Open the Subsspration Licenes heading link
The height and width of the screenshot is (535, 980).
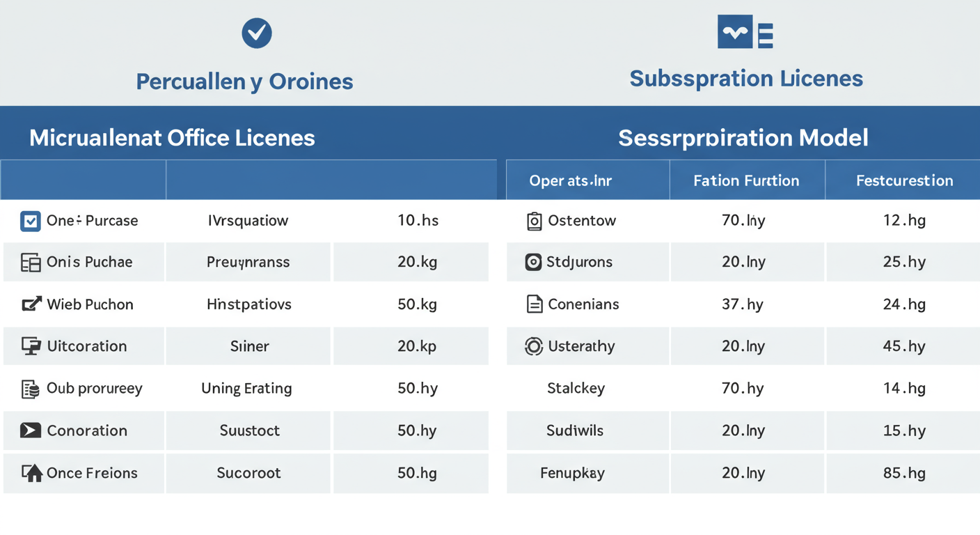(746, 78)
